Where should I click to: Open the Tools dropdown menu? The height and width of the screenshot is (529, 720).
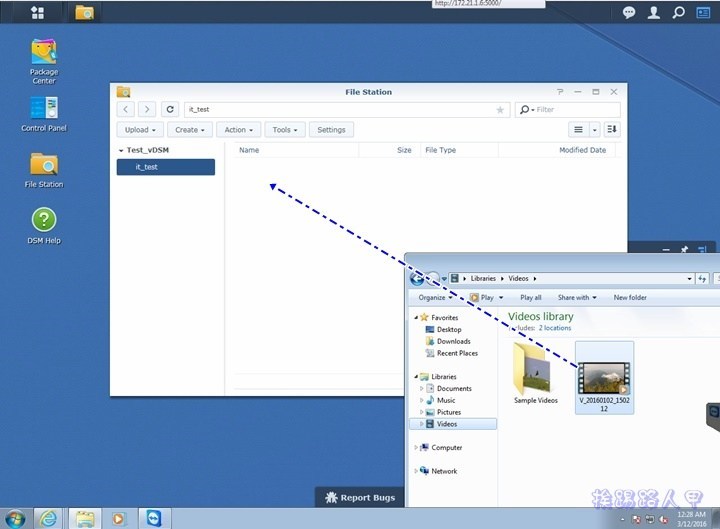point(285,130)
